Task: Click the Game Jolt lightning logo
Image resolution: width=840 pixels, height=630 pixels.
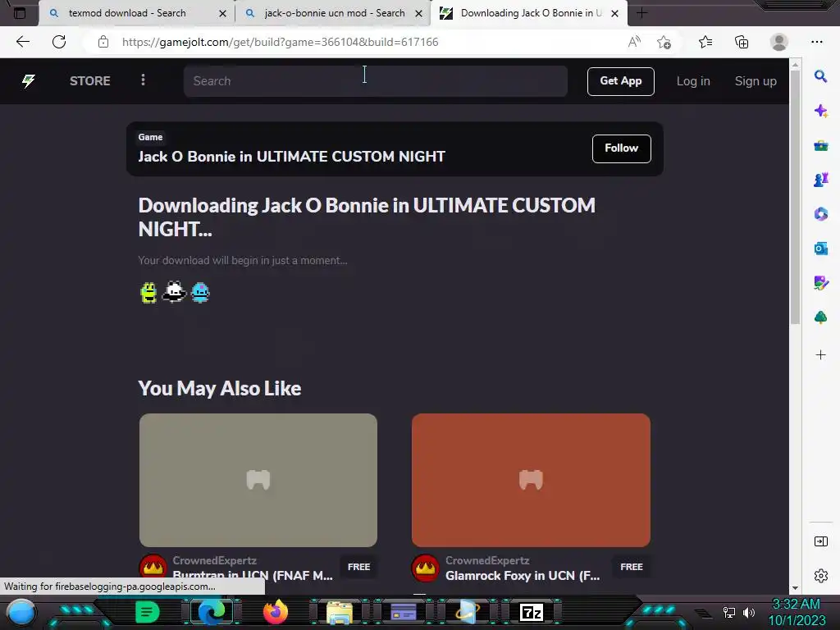Action: (29, 81)
